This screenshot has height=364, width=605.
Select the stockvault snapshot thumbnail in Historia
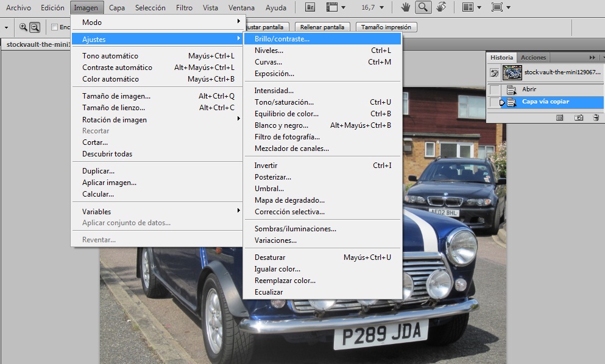click(x=512, y=72)
